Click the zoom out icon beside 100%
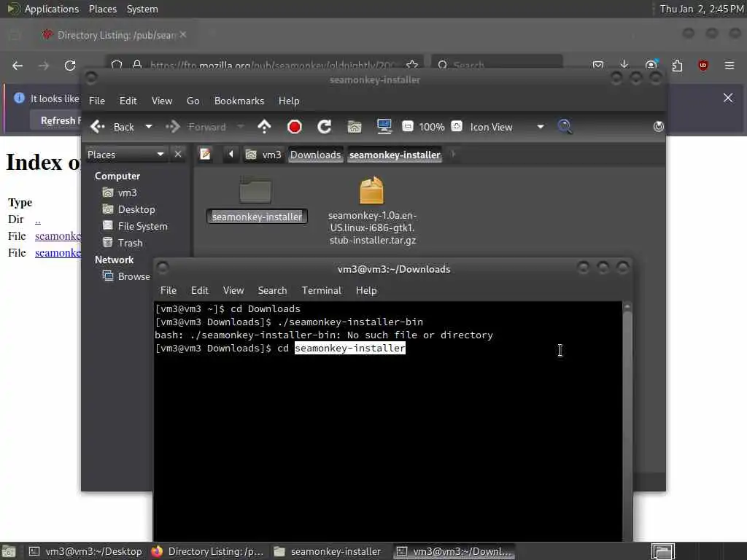 point(407,126)
